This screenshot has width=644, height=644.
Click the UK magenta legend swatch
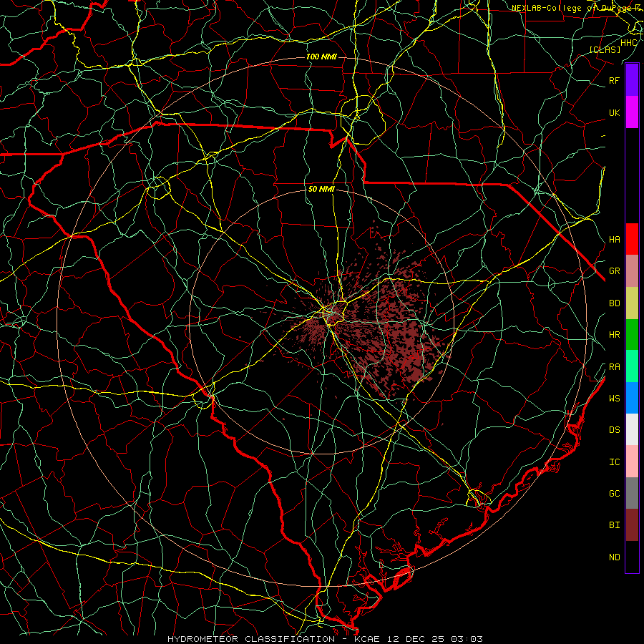(x=632, y=112)
